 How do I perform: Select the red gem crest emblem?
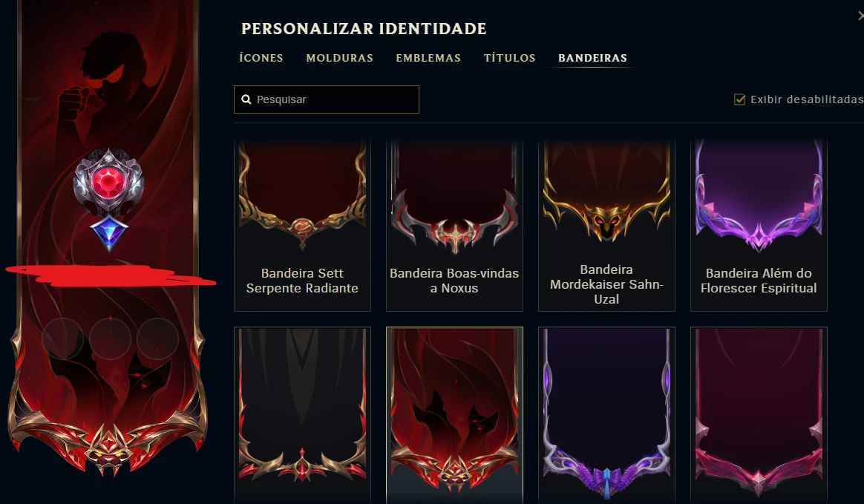click(108, 183)
